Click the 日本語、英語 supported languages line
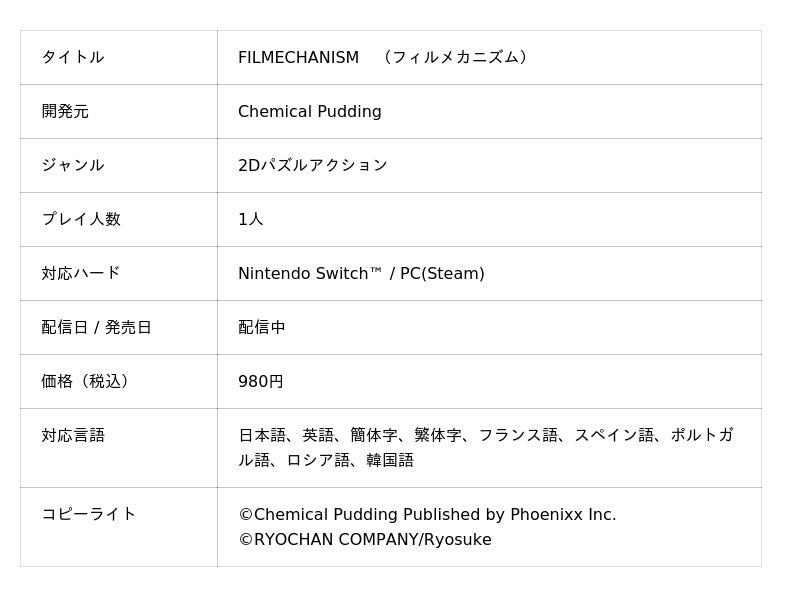This screenshot has height=597, width=800. click(x=485, y=435)
